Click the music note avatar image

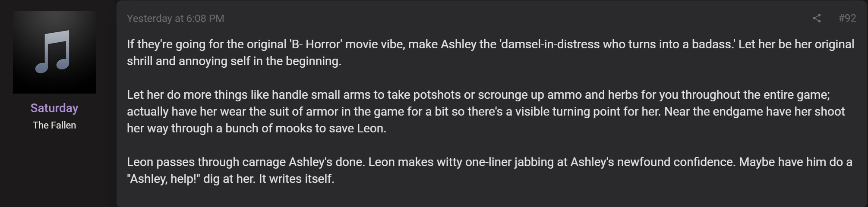click(54, 52)
